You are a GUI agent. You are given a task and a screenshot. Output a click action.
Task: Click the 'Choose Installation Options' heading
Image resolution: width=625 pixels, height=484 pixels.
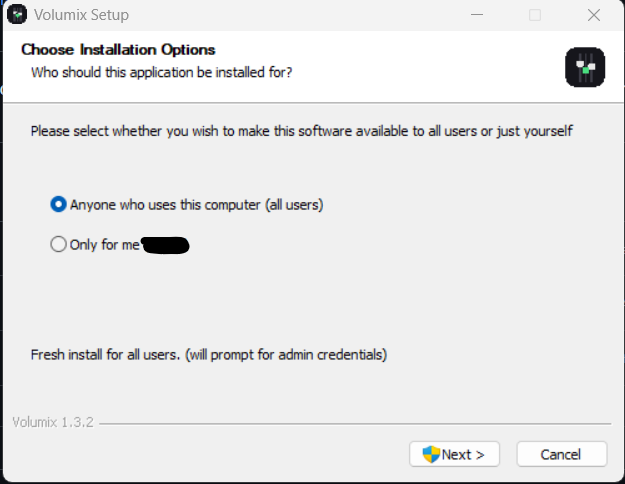pos(118,50)
